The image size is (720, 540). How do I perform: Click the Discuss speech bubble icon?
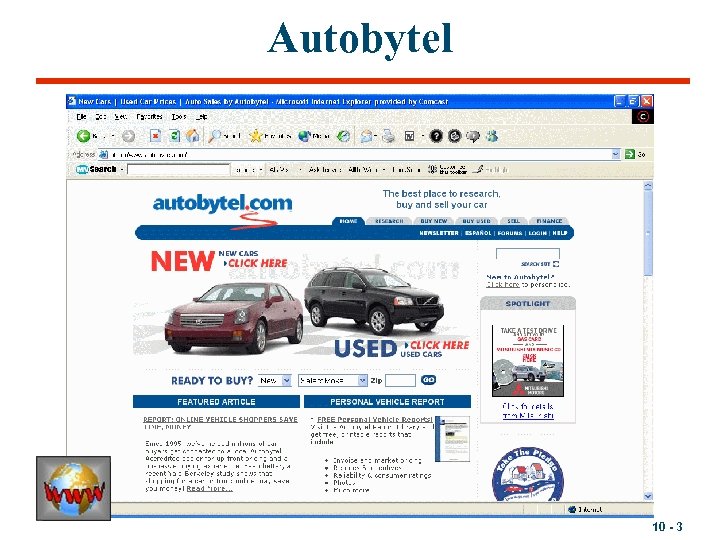(473, 136)
